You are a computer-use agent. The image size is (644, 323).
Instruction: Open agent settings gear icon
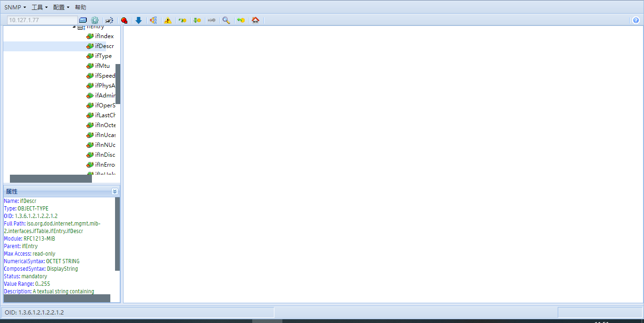click(95, 20)
